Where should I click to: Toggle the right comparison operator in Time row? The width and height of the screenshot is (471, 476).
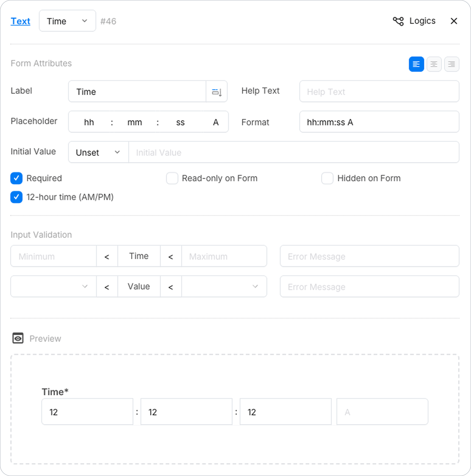click(x=171, y=256)
